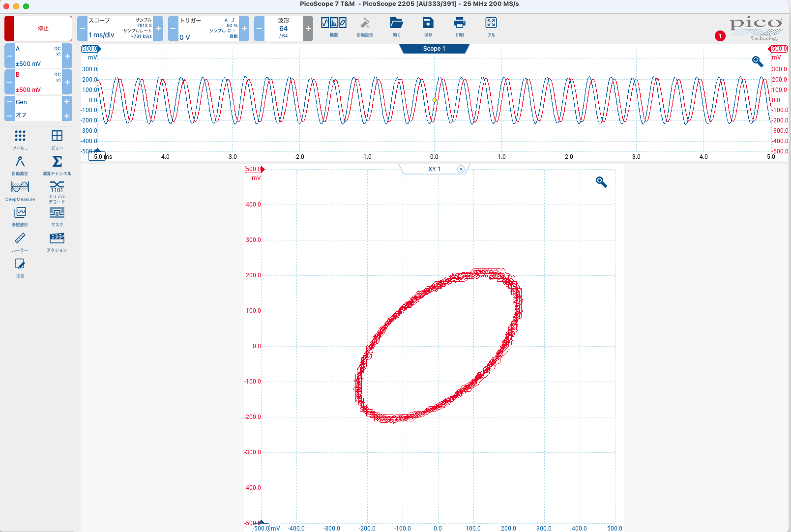Open channel B ±500 mV settings

pos(38,82)
